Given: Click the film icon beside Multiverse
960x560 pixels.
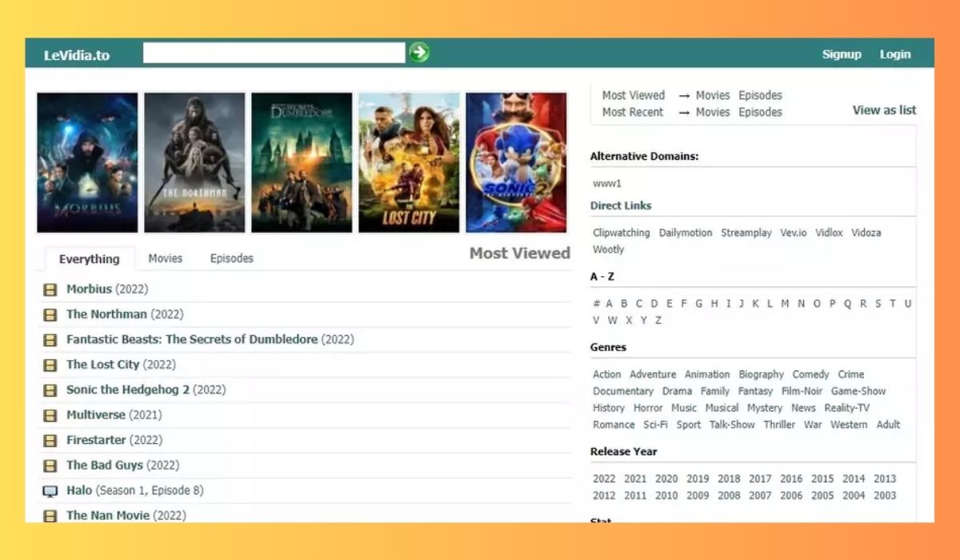Looking at the screenshot, I should [50, 416].
